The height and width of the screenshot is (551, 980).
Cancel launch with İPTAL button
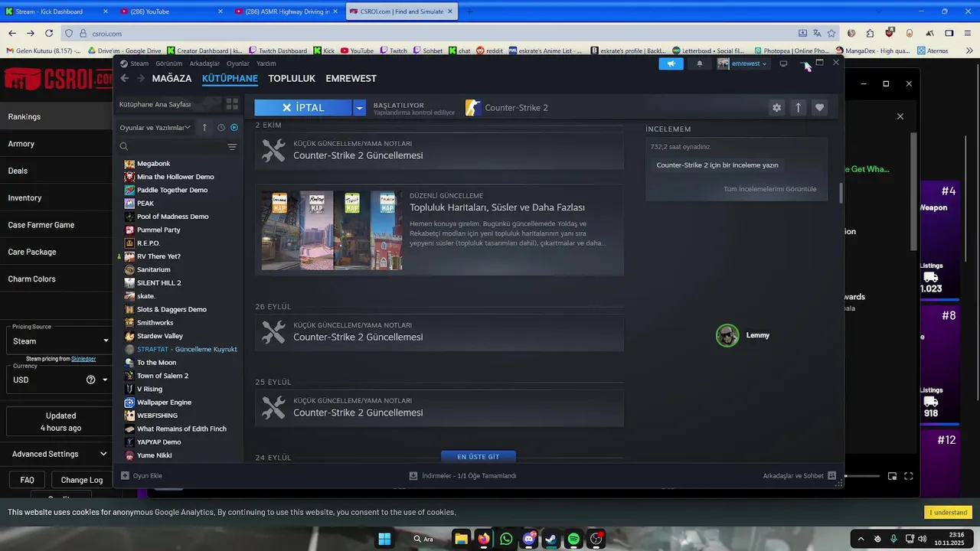pyautogui.click(x=303, y=108)
